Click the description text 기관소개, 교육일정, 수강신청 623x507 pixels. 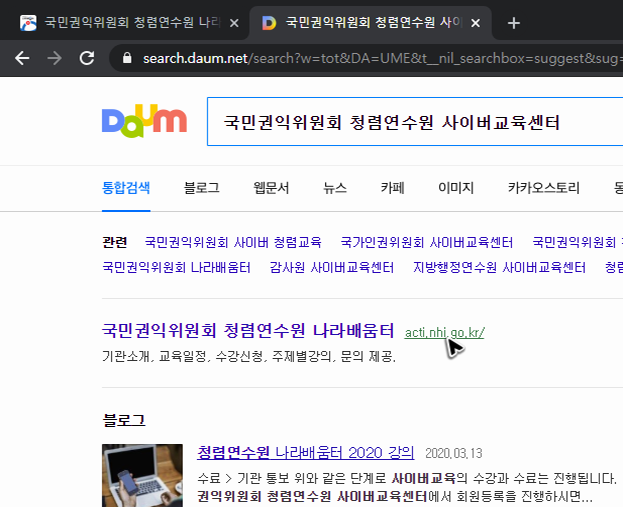[x=249, y=356]
